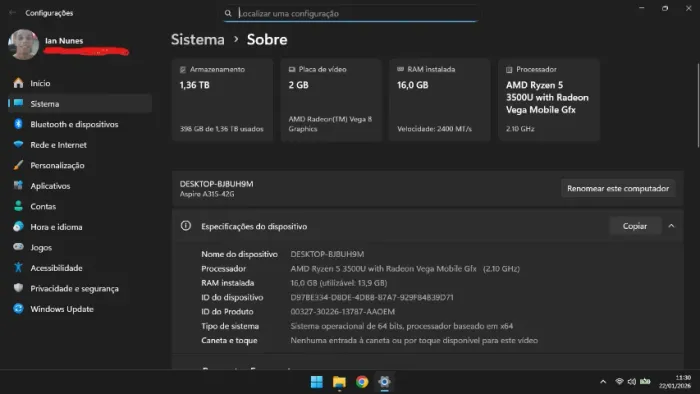
Task: Open the Personalização settings section
Action: 80,165
